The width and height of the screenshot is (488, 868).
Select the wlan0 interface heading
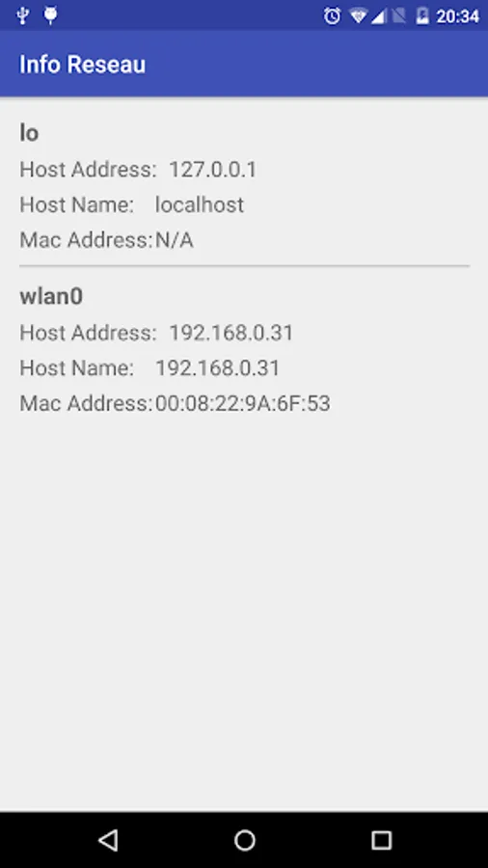click(x=51, y=297)
